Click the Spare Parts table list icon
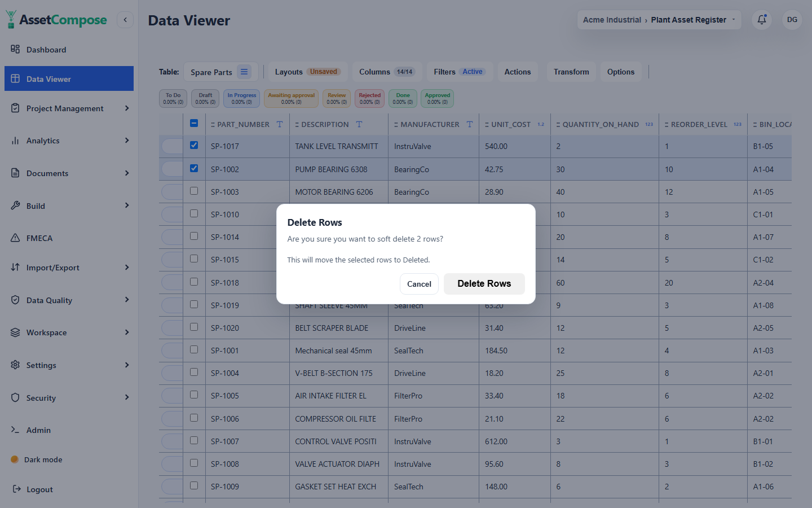 coord(244,72)
